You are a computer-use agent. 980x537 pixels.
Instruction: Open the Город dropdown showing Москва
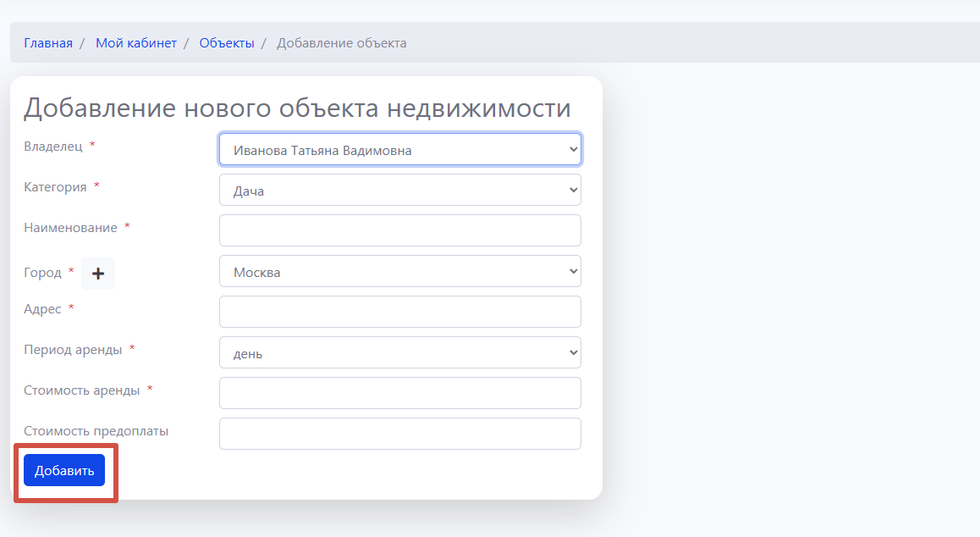coord(399,272)
